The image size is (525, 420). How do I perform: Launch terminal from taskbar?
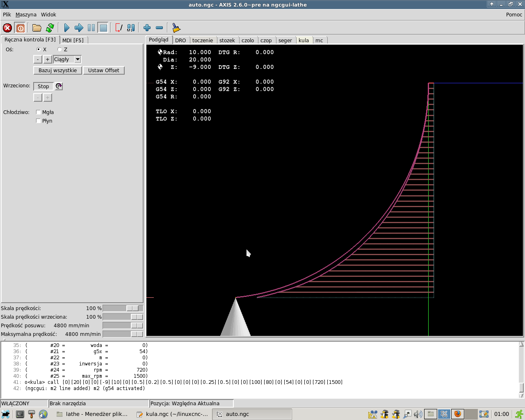coord(20,414)
